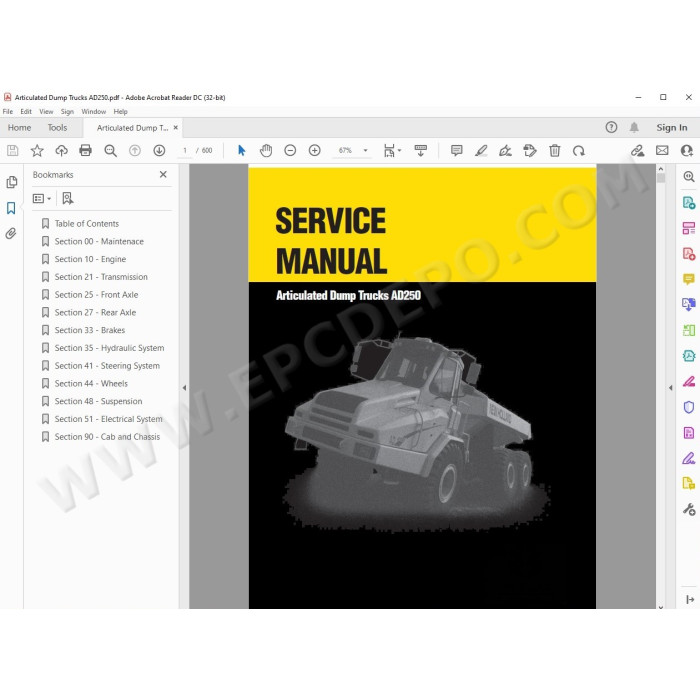Open the Edit menu
700x700 pixels.
click(26, 112)
